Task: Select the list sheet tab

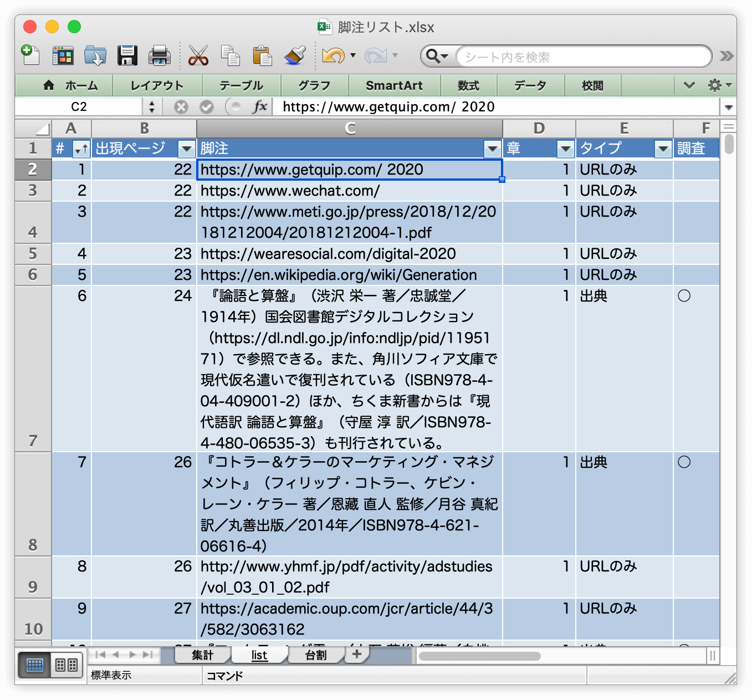Action: [259, 655]
